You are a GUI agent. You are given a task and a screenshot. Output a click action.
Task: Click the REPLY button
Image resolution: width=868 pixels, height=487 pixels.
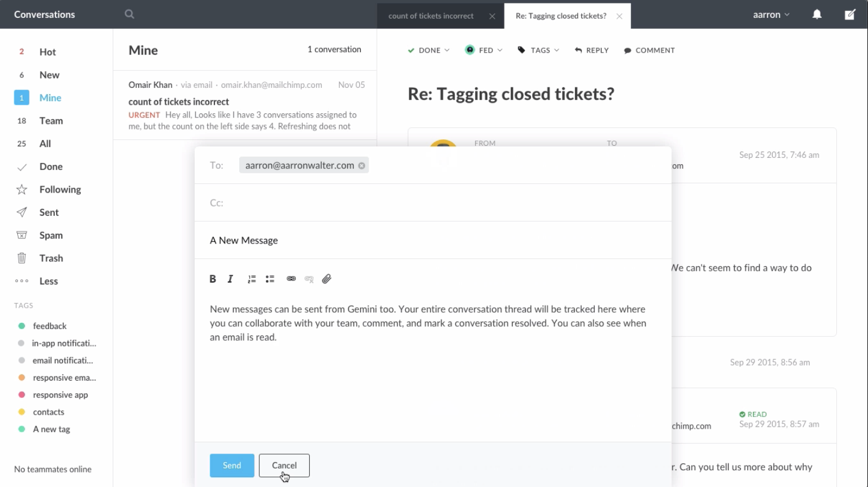[x=592, y=50]
